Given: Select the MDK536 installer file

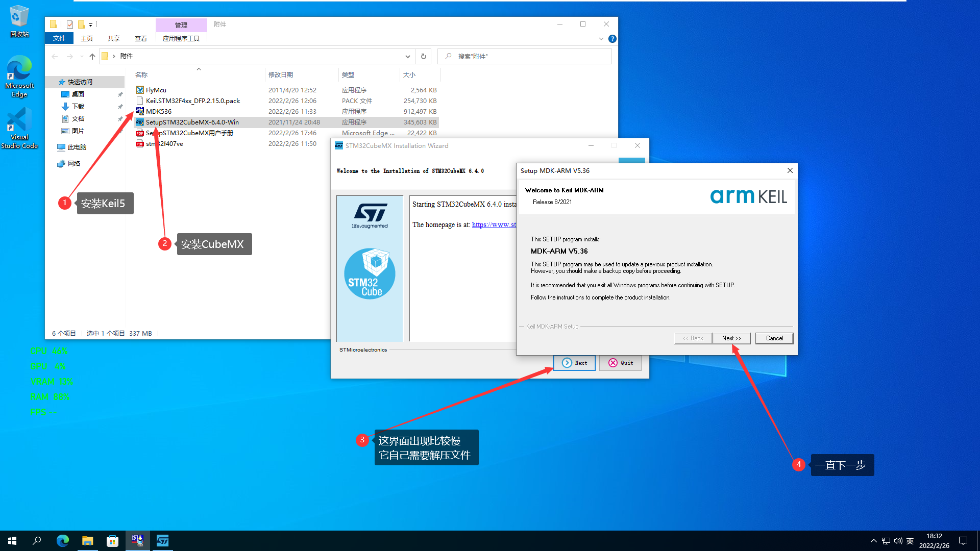Looking at the screenshot, I should click(x=158, y=111).
